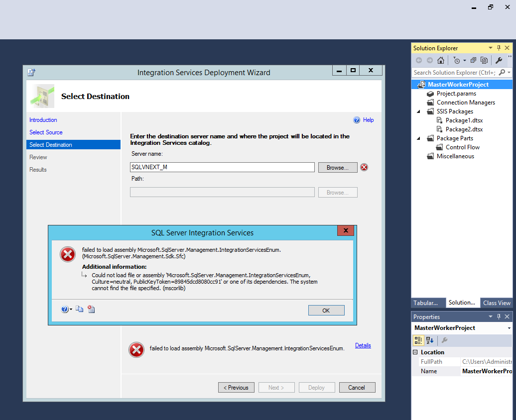Screen dimensions: 516x420
Task: Select Package2.dtsx
Action: pos(464,129)
